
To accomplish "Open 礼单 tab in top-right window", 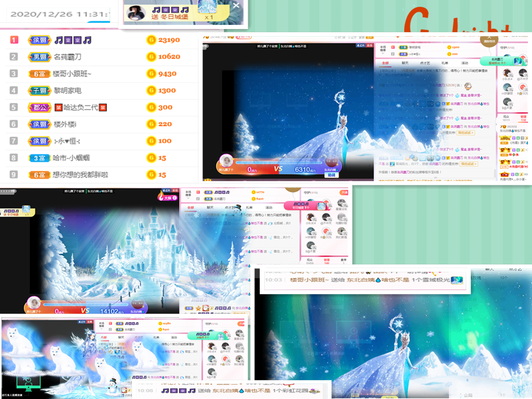I will tap(445, 63).
